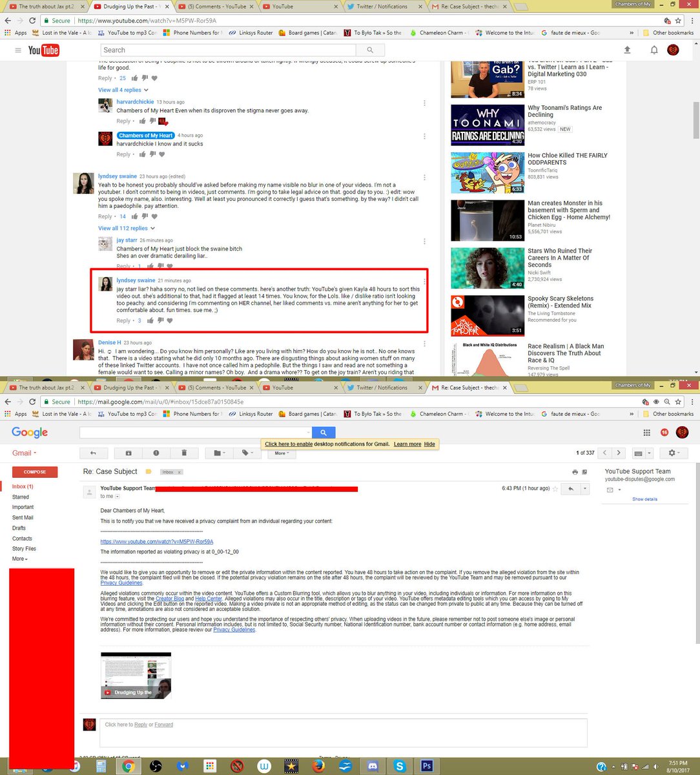Open the Labels tag dropdown
Image resolution: width=700 pixels, height=775 pixels.
coord(247,453)
